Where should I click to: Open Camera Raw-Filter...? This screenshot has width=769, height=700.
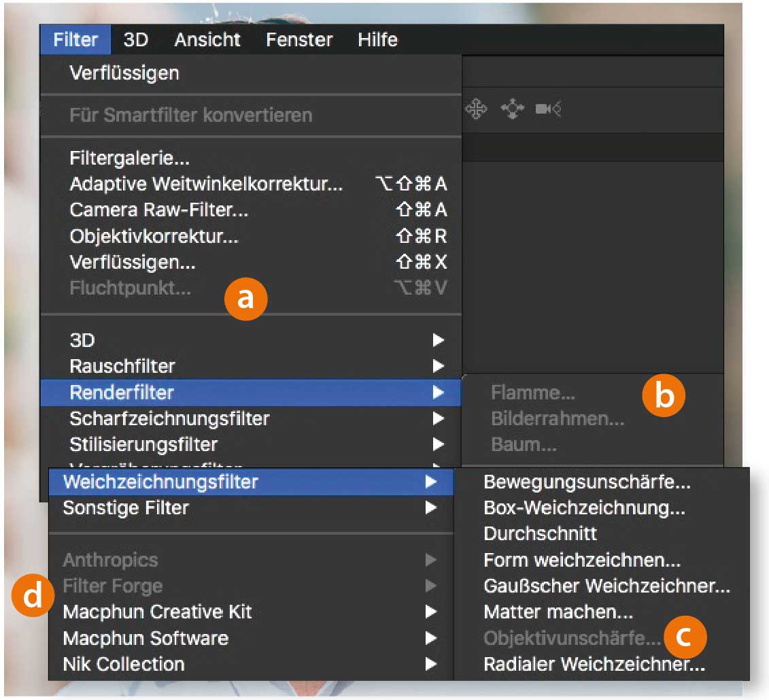coord(251,210)
